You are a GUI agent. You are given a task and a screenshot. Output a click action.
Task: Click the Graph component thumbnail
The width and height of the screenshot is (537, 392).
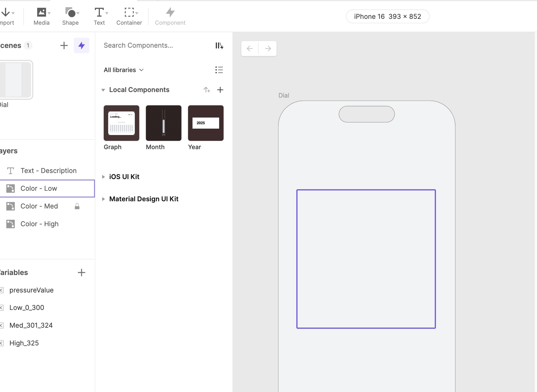click(x=121, y=123)
